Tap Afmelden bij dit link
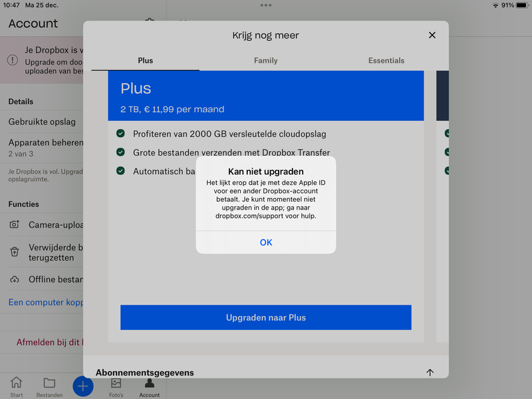The width and height of the screenshot is (532, 399). pos(49,342)
